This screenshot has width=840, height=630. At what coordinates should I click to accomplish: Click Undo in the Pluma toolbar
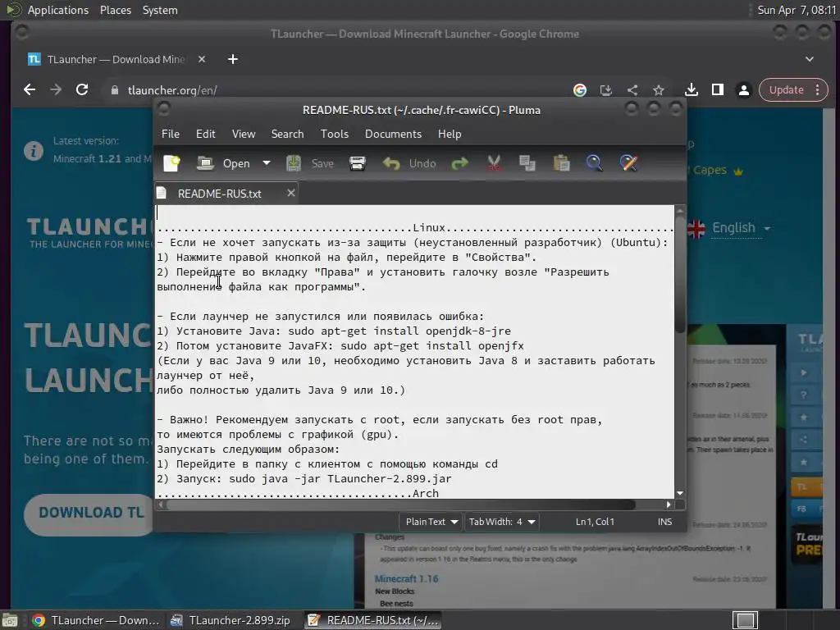[x=410, y=163]
